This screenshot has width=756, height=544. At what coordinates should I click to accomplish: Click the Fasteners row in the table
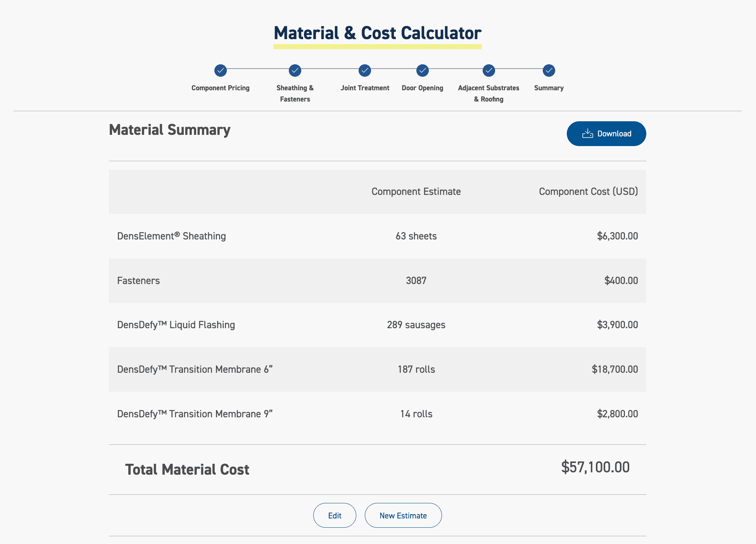point(378,281)
